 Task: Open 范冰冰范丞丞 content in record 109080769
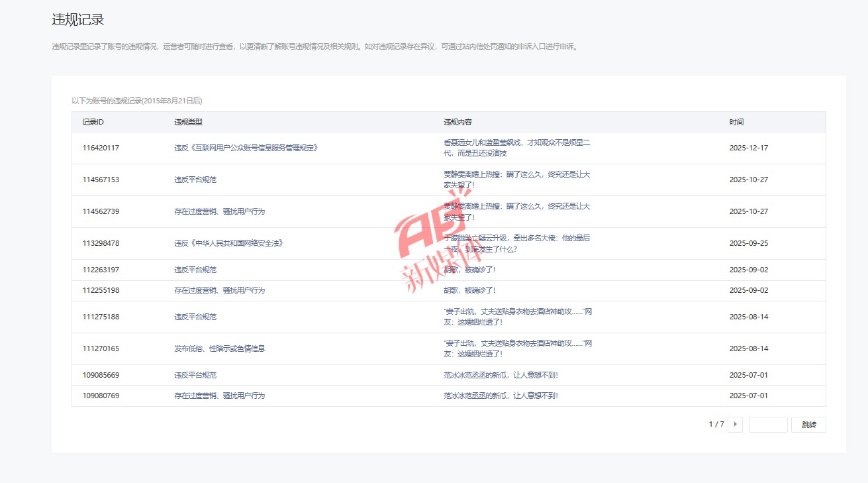click(501, 396)
